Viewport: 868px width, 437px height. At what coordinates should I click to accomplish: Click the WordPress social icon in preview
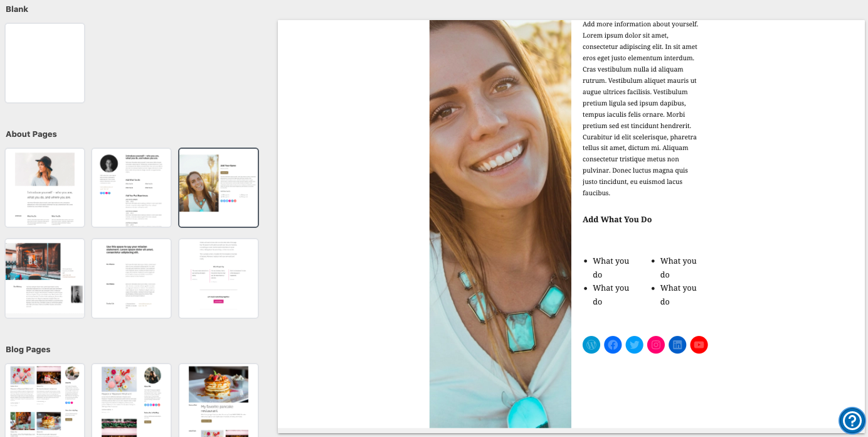(591, 345)
